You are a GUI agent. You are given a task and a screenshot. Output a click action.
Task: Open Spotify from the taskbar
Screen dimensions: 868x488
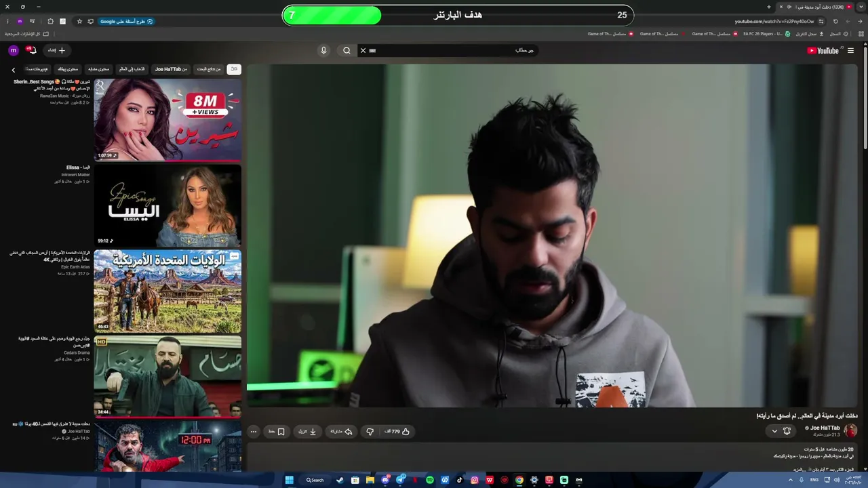[430, 480]
